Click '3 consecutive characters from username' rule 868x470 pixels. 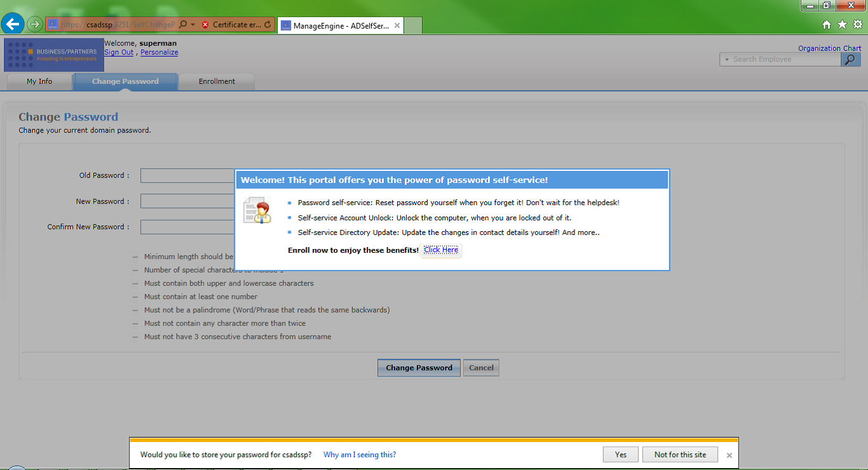pos(237,337)
